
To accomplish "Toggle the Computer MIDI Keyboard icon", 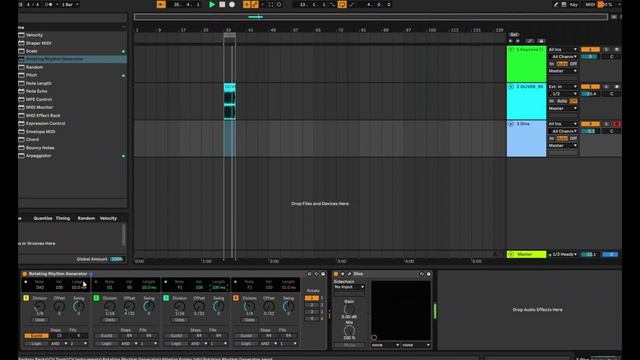I will point(564,4).
